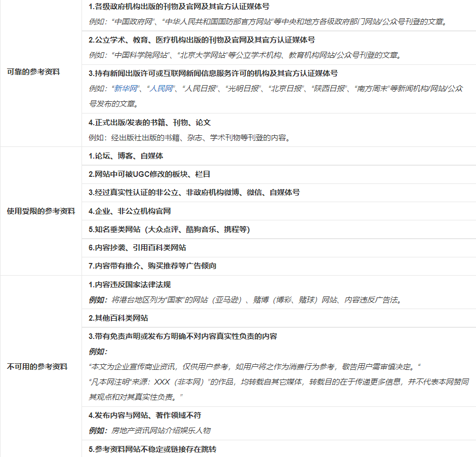Click the example line mentioning 亚马逊 and 赌博
The width and height of the screenshot is (476, 457).
[246, 300]
